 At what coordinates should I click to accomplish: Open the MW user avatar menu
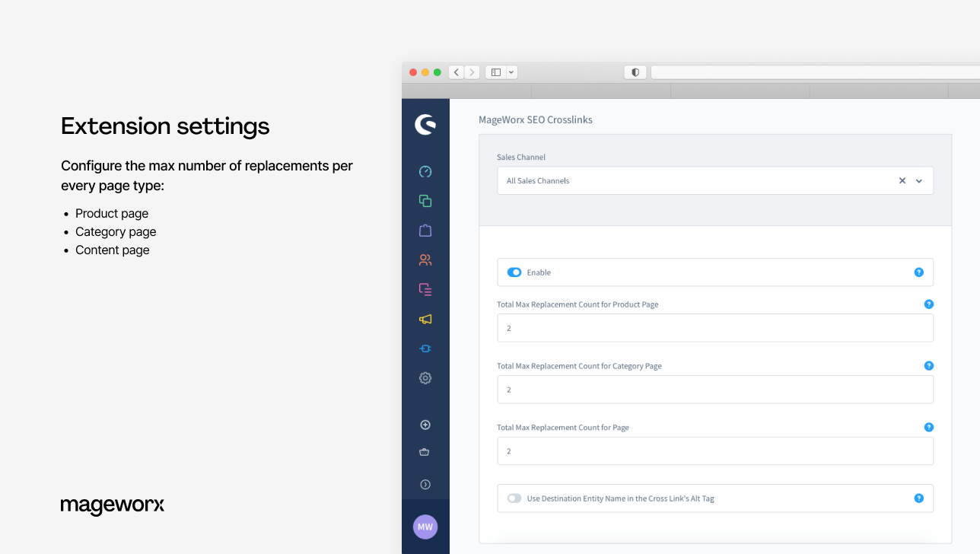(425, 527)
